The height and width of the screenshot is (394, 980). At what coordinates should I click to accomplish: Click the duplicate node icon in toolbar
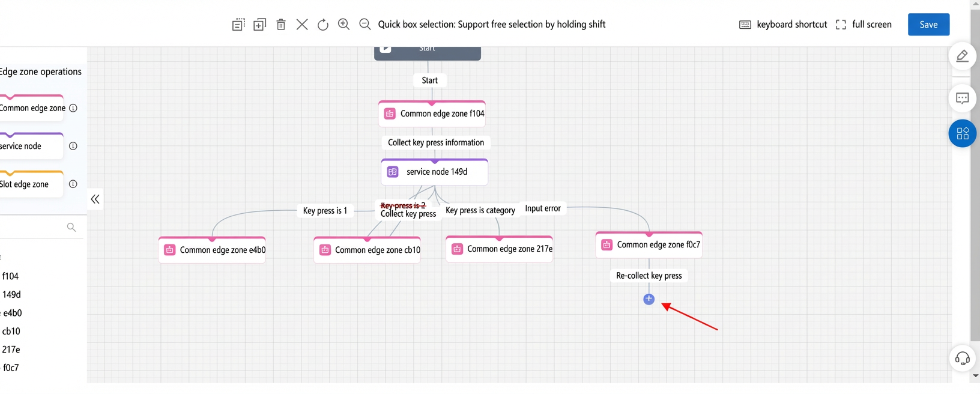point(259,25)
